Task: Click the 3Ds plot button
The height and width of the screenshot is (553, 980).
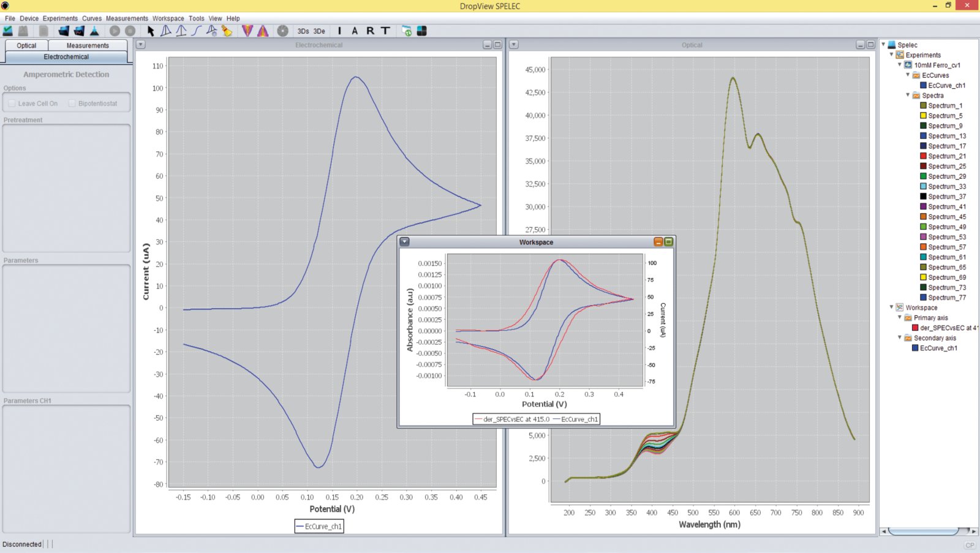Action: [x=303, y=31]
